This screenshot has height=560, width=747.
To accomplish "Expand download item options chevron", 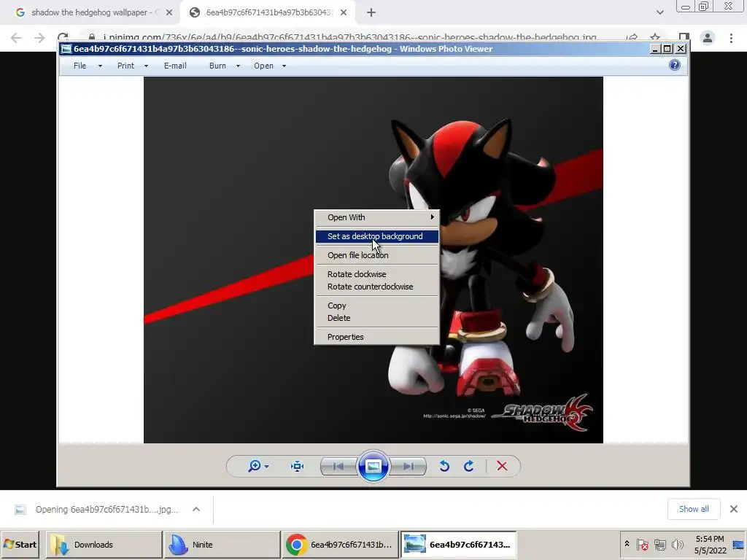I will (x=196, y=509).
